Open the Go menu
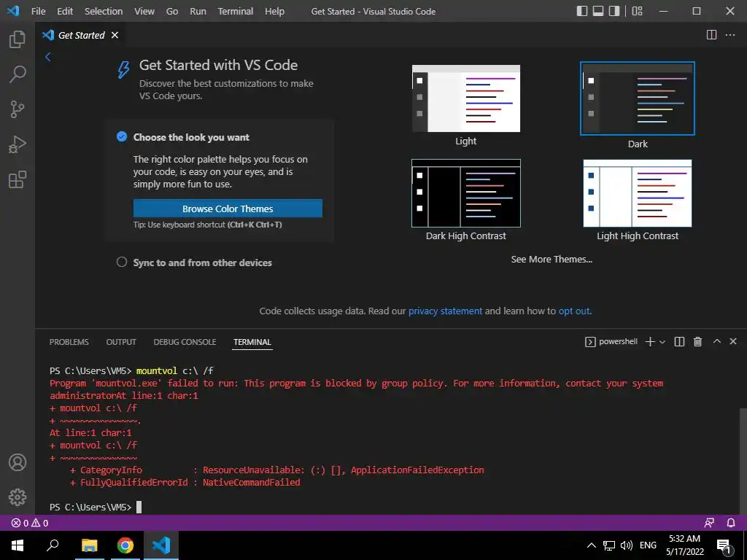The width and height of the screenshot is (747, 560). tap(172, 11)
